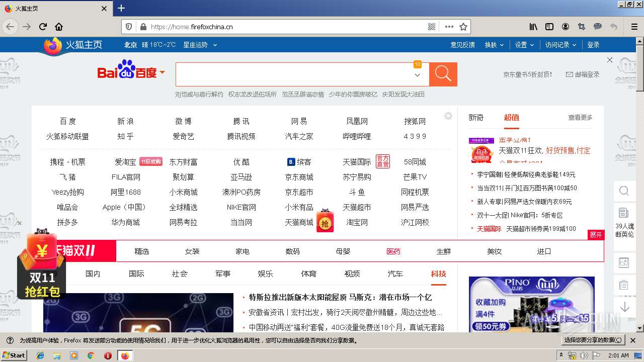Click the PINO coupon ad banner
This screenshot has height=362, width=644.
pyautogui.click(x=531, y=304)
